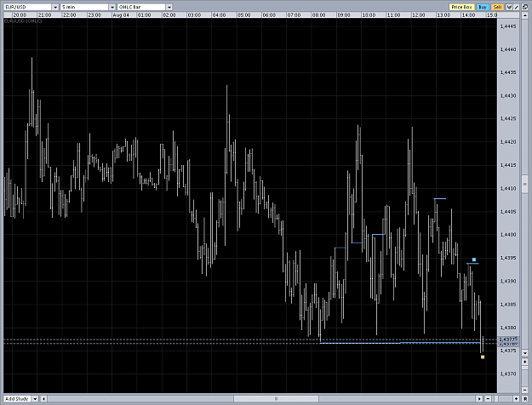Click the Price Box button
The height and width of the screenshot is (405, 532).
[461, 7]
